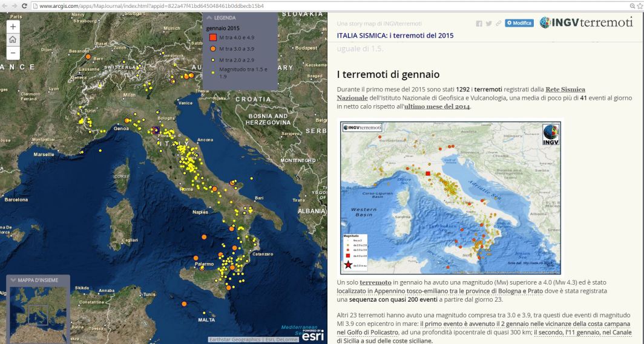
Task: Click the overview minimap thumbnail
Action: click(x=38, y=314)
